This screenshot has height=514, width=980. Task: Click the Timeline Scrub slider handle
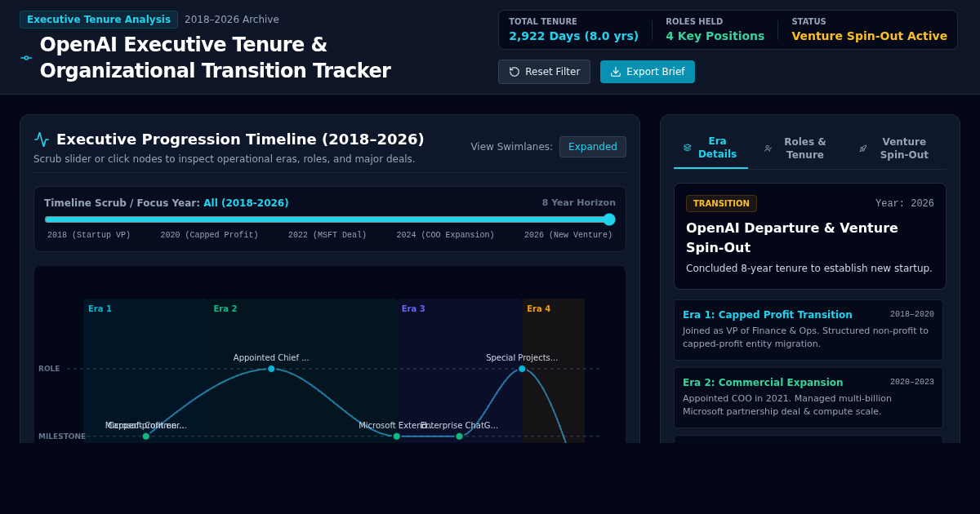[609, 219]
